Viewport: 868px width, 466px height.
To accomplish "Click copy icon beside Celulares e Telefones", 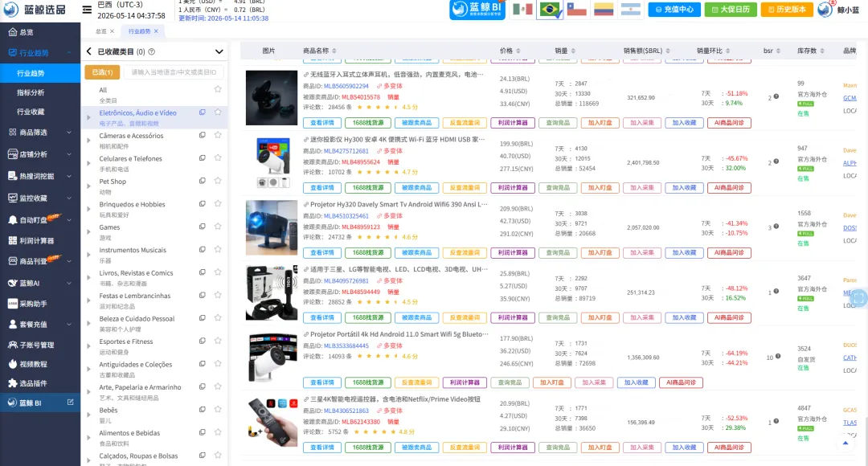I will (203, 157).
